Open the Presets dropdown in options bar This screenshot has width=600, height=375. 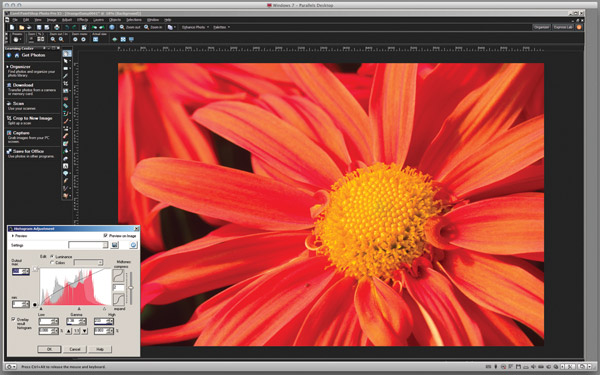tap(17, 39)
